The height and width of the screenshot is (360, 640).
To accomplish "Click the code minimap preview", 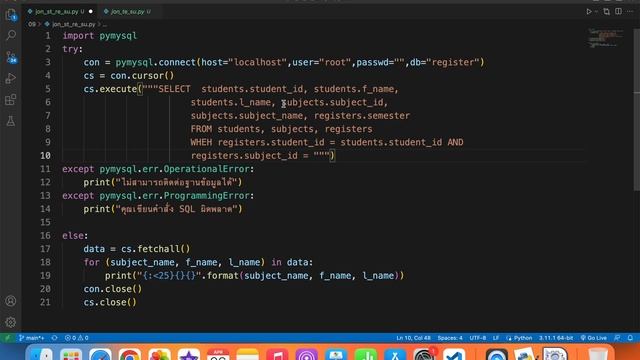I will pyautogui.click(x=605, y=38).
